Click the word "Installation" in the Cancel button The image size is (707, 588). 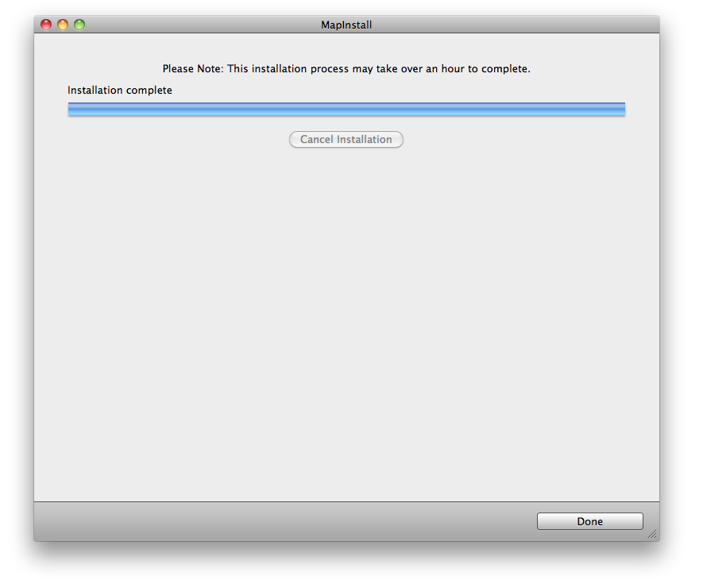[x=365, y=140]
